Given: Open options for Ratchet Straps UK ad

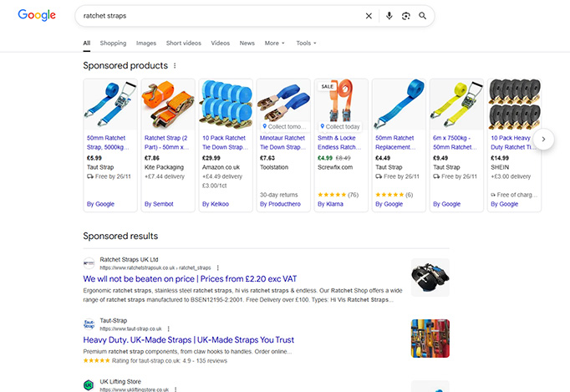Looking at the screenshot, I should click(217, 267).
